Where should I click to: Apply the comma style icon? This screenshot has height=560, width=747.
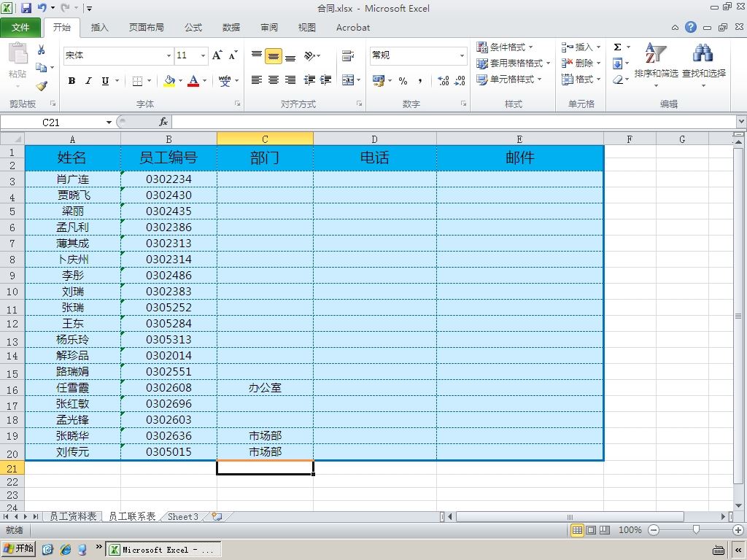pyautogui.click(x=420, y=80)
